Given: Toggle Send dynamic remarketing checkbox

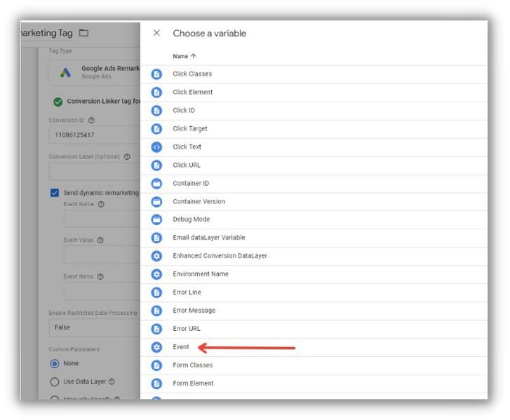Looking at the screenshot, I should (55, 193).
